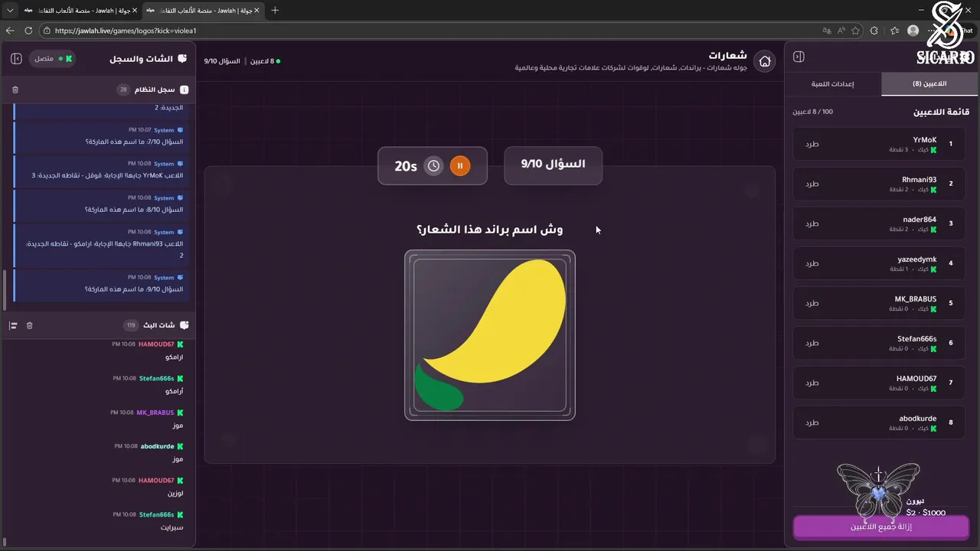Viewport: 980px width, 551px height.
Task: Open browser favorites list icon
Action: point(894,31)
